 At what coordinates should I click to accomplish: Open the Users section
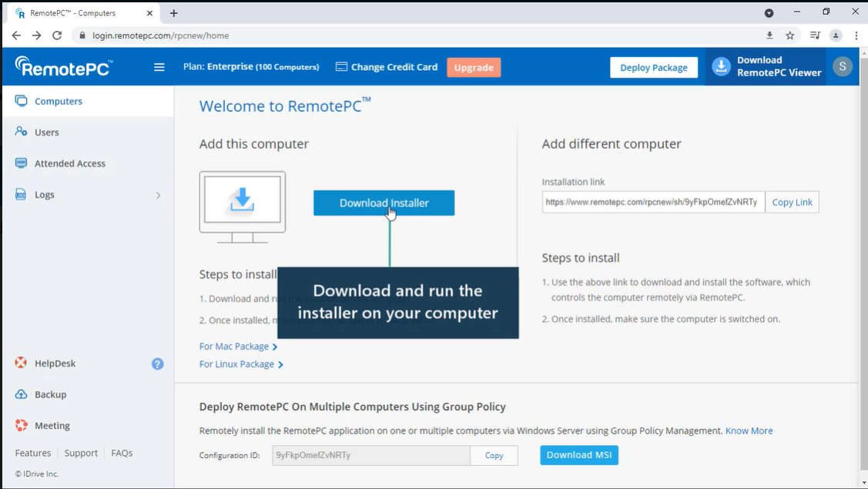tap(46, 132)
